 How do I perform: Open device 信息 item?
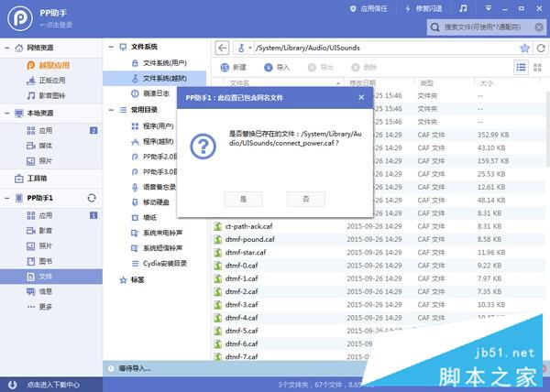point(40,291)
